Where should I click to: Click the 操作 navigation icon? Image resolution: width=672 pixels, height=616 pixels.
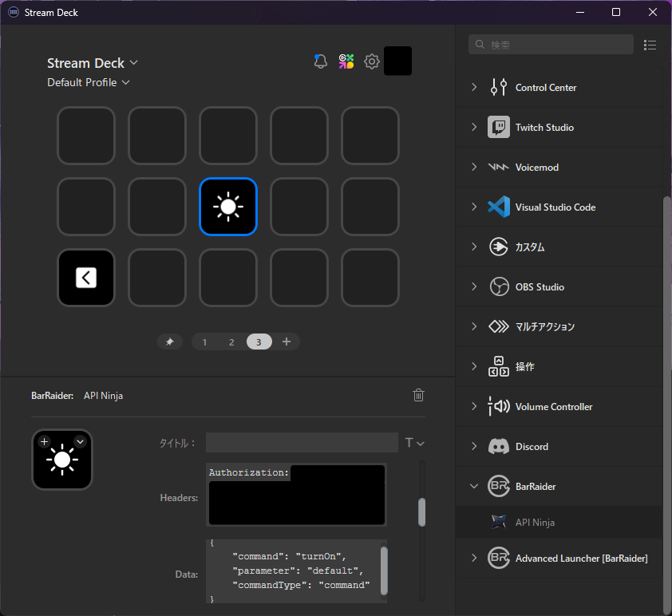[x=499, y=366]
